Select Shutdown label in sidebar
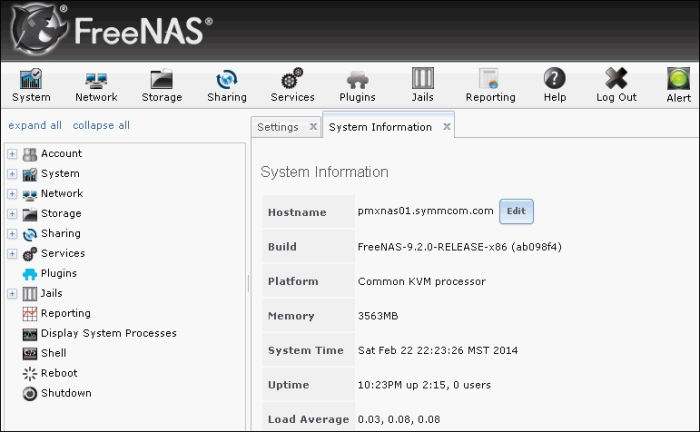 coord(66,393)
